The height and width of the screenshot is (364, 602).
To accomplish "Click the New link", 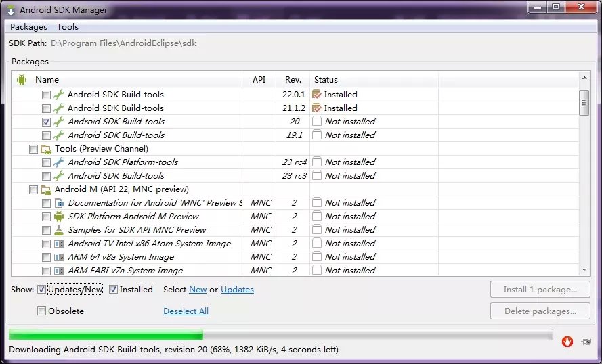I will coord(198,290).
